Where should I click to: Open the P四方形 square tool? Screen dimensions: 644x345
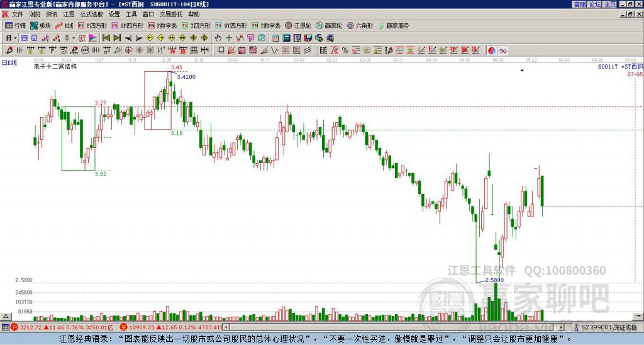click(x=92, y=25)
